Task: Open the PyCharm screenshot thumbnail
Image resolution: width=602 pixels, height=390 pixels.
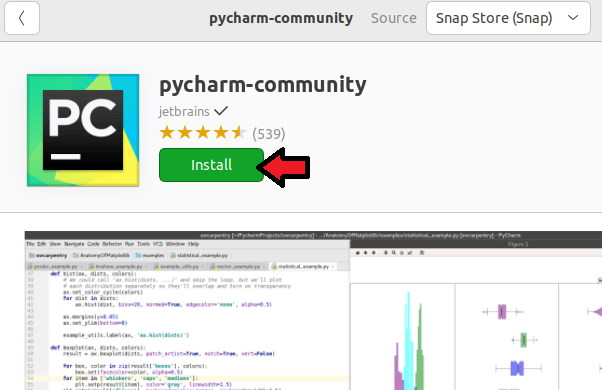Action: click(313, 311)
